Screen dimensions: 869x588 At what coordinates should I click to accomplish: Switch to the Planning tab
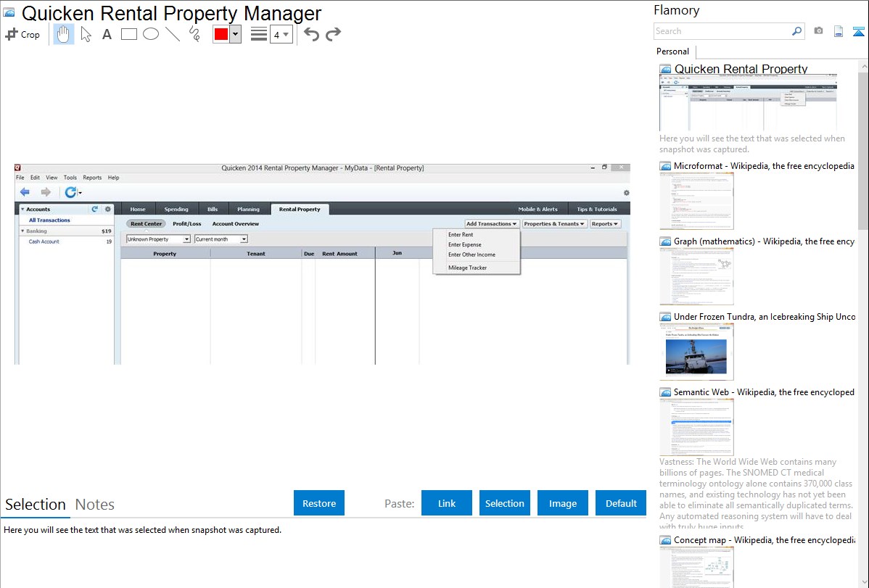coord(248,210)
